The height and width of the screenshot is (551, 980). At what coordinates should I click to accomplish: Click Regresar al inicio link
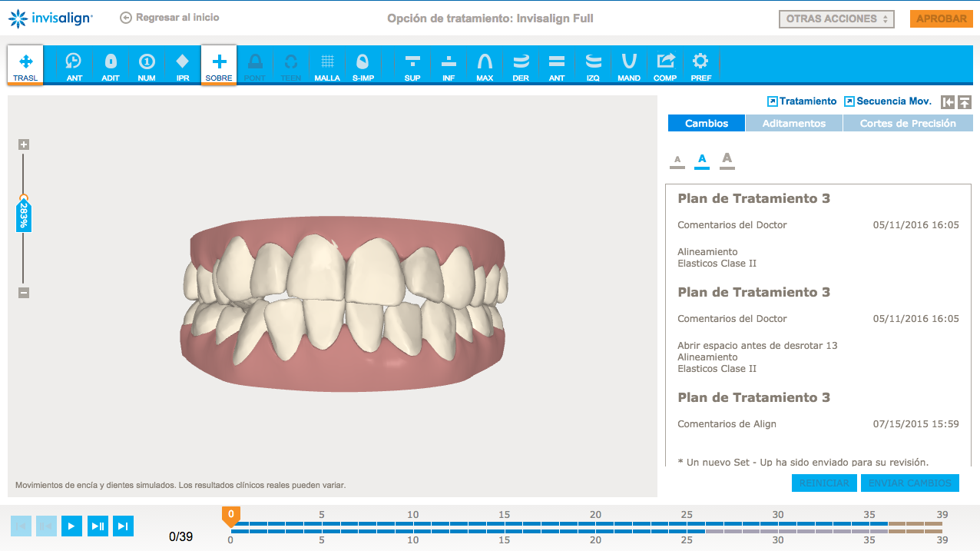tap(170, 17)
